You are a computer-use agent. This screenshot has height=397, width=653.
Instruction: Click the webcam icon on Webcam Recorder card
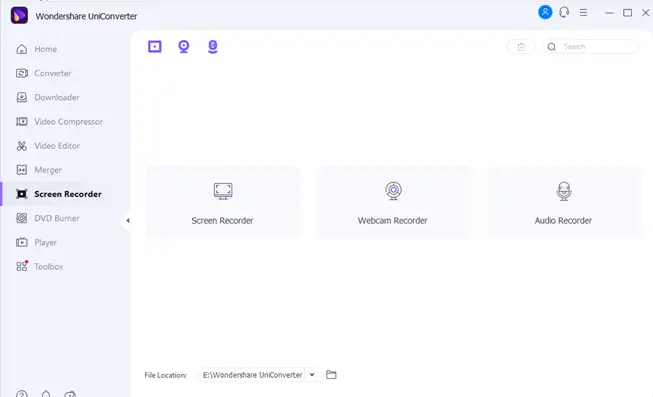click(393, 191)
